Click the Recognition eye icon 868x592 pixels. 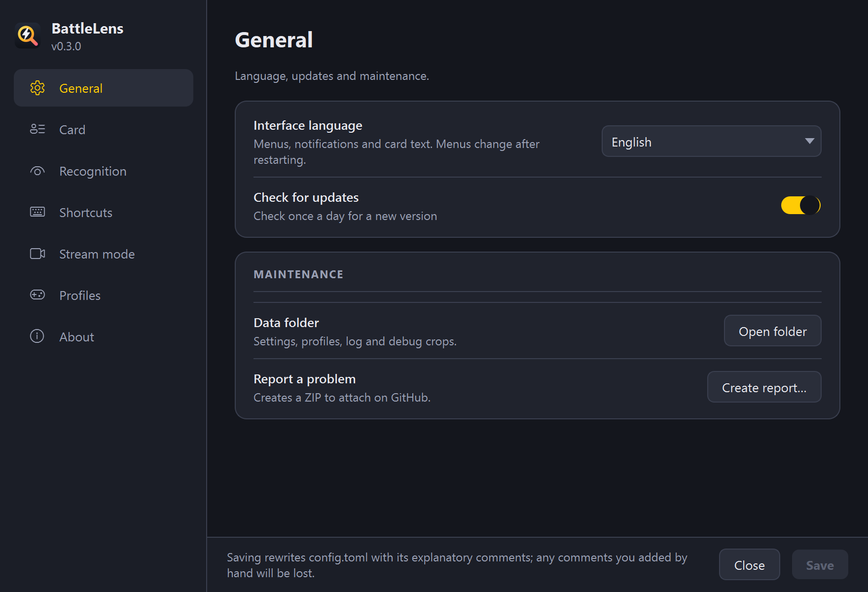(37, 171)
